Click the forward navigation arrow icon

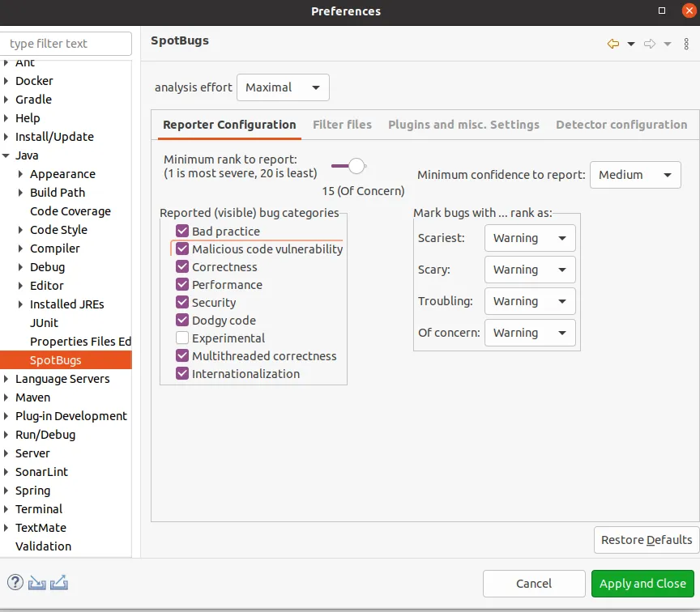[650, 44]
